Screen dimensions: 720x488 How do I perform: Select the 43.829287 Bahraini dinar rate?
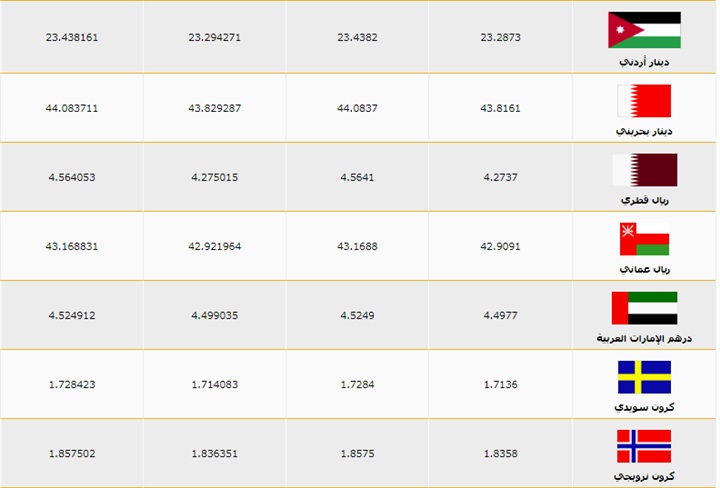coord(215,107)
